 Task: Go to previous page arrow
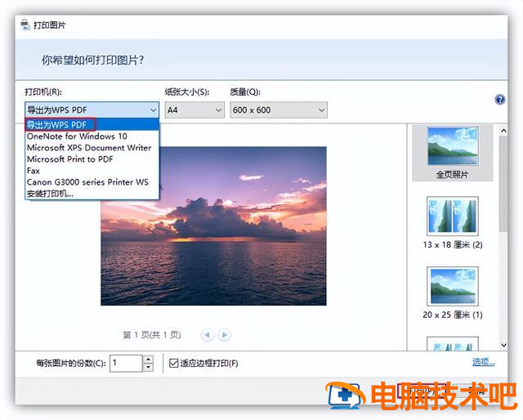click(x=207, y=334)
